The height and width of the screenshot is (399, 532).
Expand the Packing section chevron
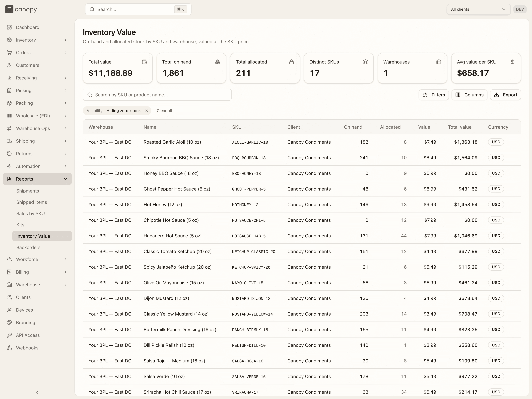click(x=65, y=103)
